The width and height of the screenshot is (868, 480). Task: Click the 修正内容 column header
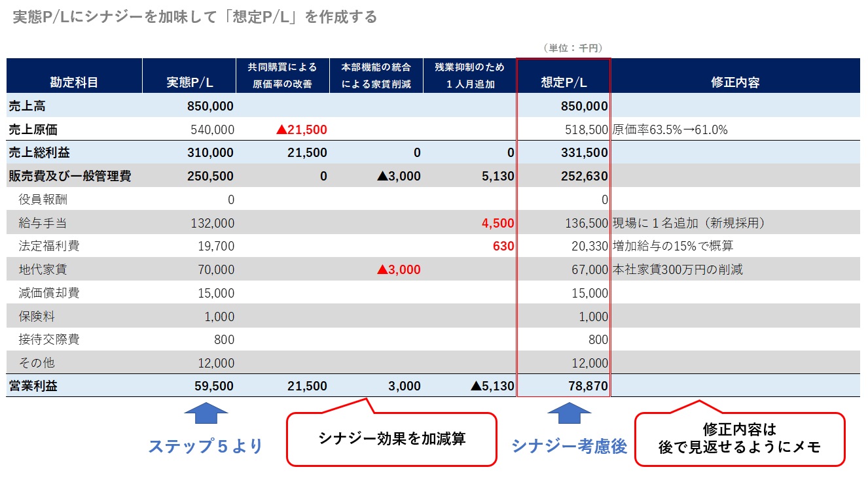click(734, 82)
